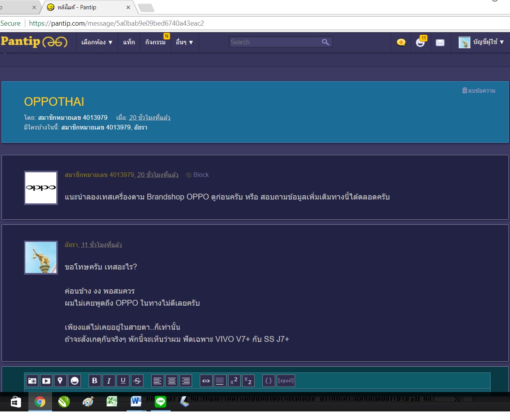Open notifications showing the 11 badge
This screenshot has height=420, width=510.
tap(421, 42)
